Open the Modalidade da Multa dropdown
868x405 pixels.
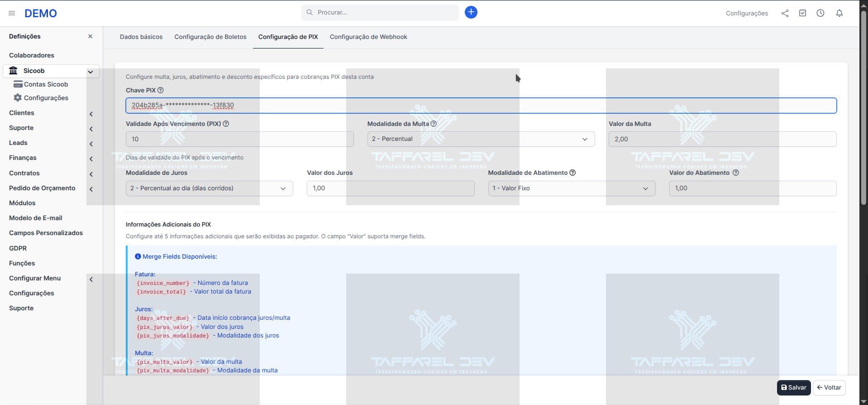[x=481, y=139]
